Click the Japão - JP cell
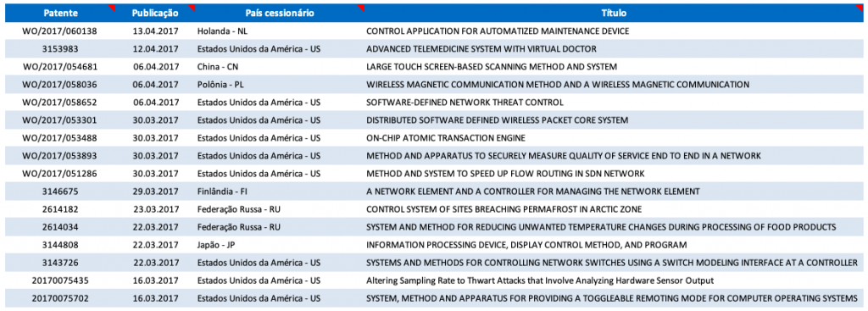The image size is (868, 311). click(x=217, y=245)
